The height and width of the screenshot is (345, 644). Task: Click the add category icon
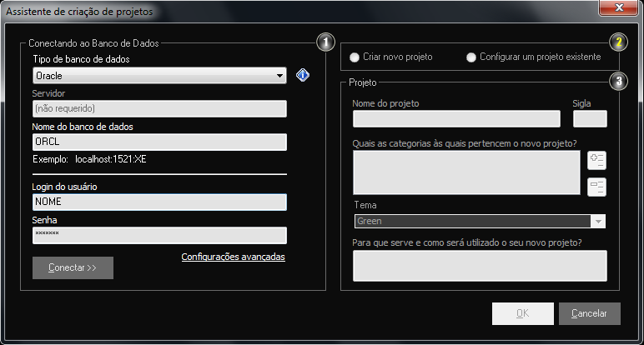coord(596,161)
